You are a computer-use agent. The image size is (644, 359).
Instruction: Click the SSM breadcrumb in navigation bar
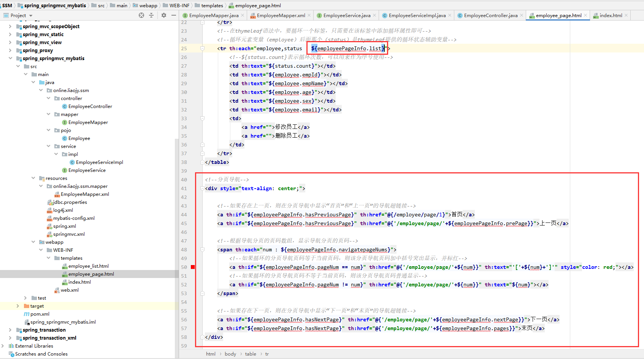[x=7, y=5]
